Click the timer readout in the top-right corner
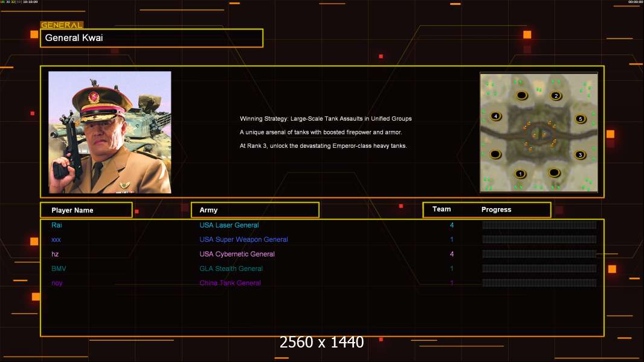 click(636, 2)
